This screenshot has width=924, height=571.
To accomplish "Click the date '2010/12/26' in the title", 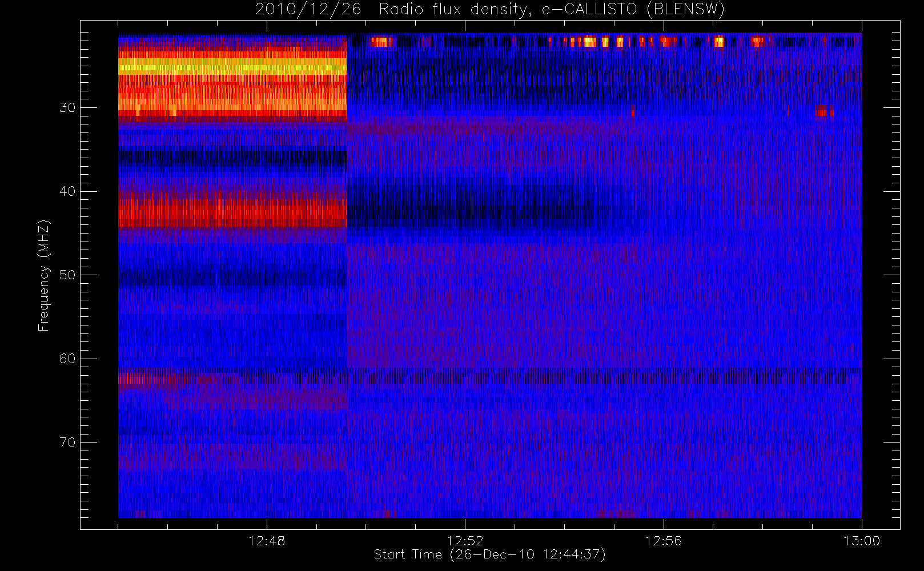I will point(308,10).
